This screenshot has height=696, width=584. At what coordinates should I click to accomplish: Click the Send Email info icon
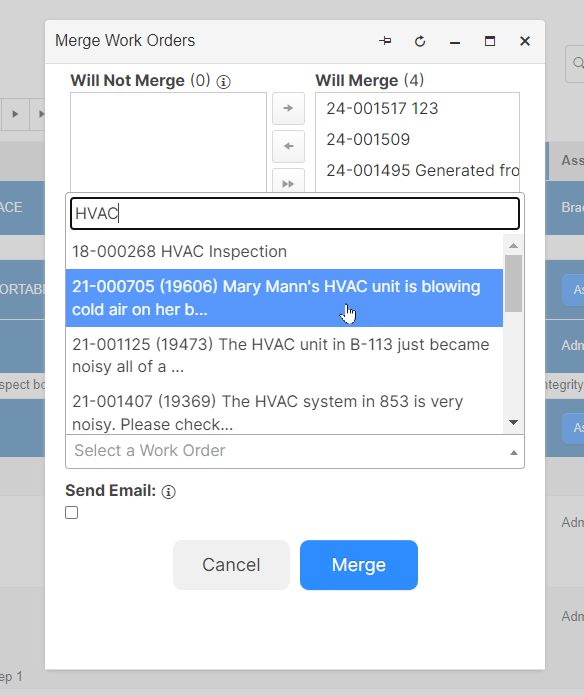[x=168, y=492]
